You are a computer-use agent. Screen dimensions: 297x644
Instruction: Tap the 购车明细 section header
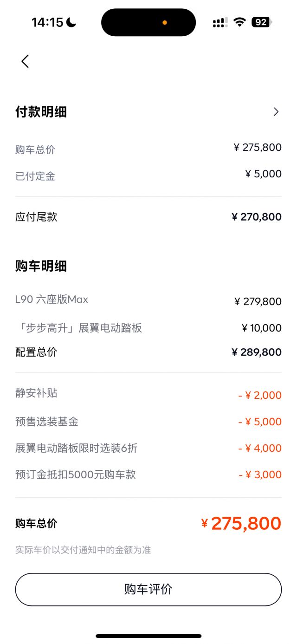click(41, 267)
